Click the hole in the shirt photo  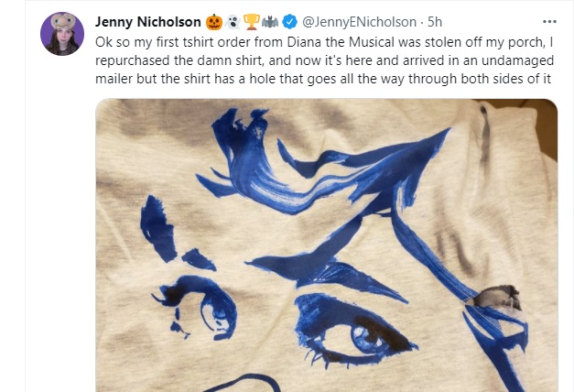pos(496,297)
